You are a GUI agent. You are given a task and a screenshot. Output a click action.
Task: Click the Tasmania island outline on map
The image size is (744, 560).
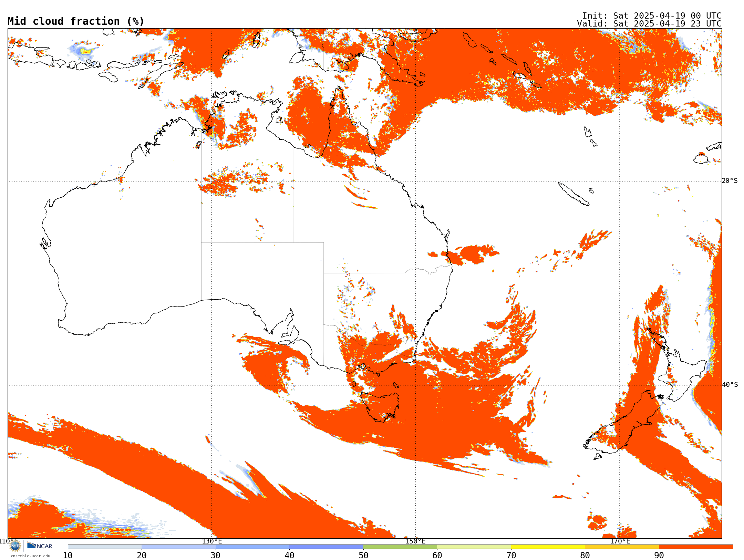381,406
